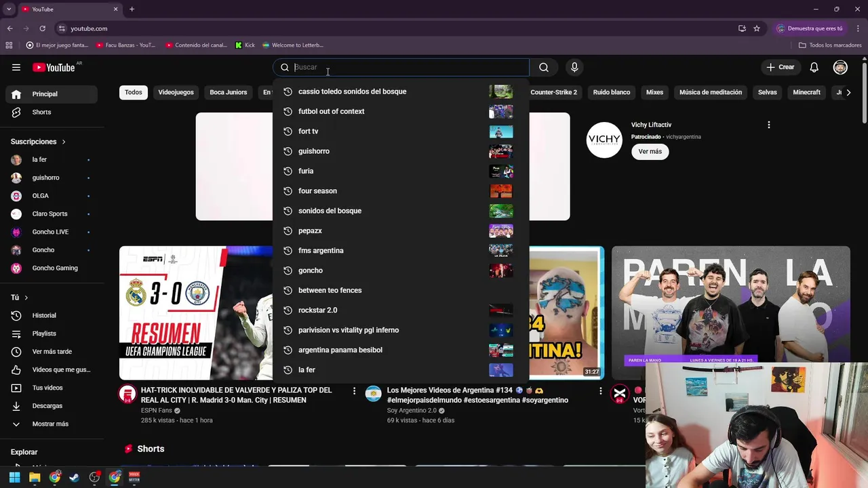Open Claro Sports subscription channel
868x488 pixels.
coord(53,213)
